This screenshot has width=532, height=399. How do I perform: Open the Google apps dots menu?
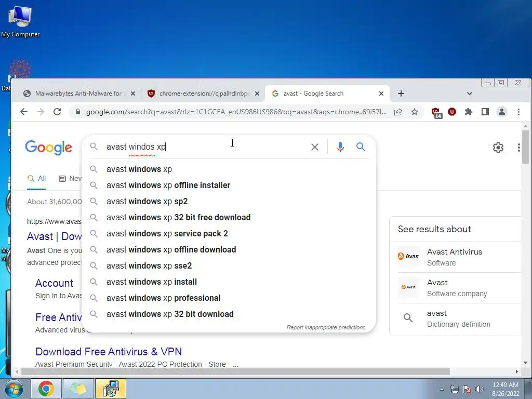[x=519, y=147]
